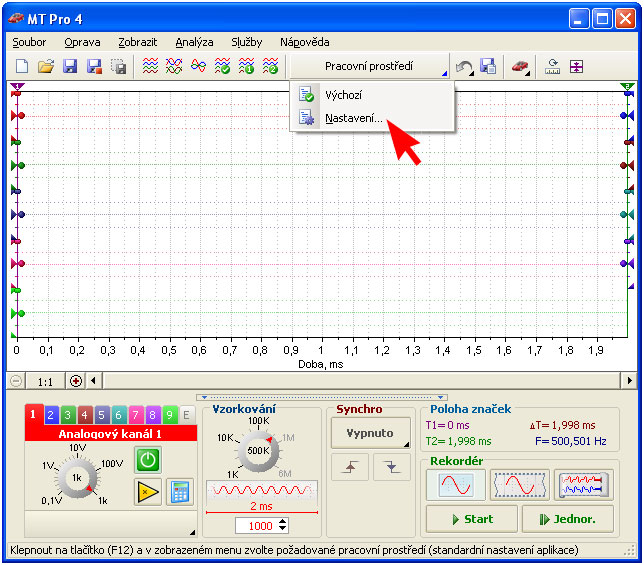Open the Pracovní prostředí dropdown
644x565 pixels.
pyautogui.click(x=370, y=67)
